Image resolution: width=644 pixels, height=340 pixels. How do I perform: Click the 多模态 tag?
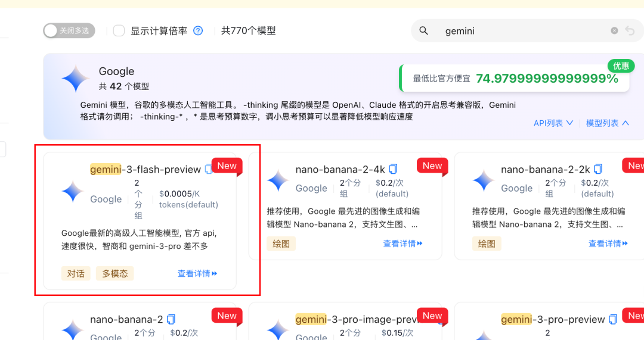[115, 273]
